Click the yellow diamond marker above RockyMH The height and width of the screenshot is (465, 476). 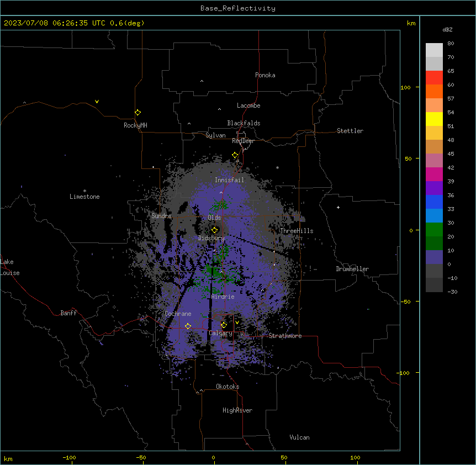click(138, 113)
